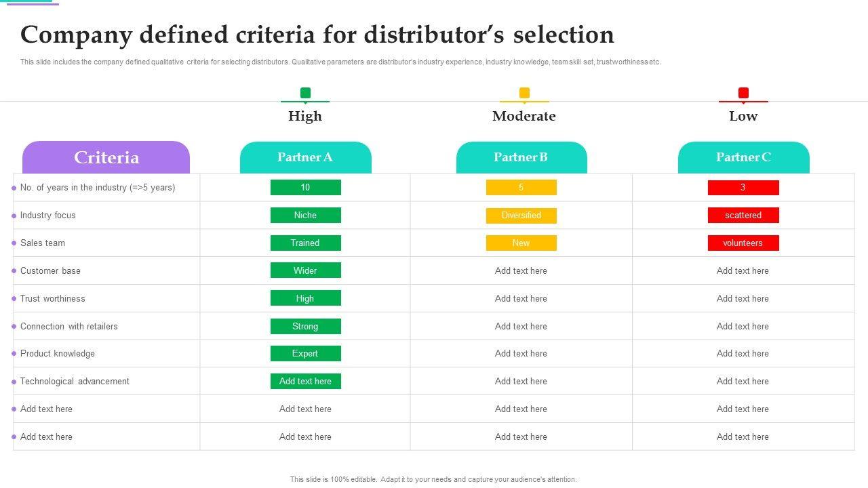The width and height of the screenshot is (868, 488).
Task: Click the Technological advancement criteria label
Action: click(x=75, y=381)
